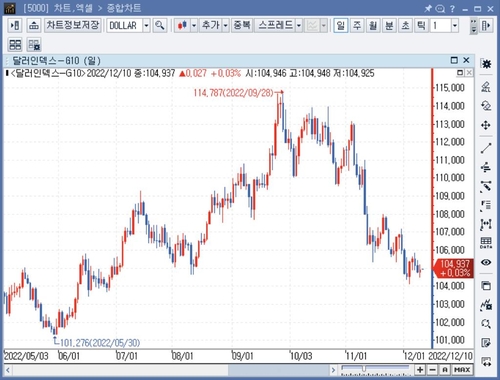Close the 달러인덱스-G10 chart pane
Image resolution: width=500 pixels, height=380 pixels.
(x=466, y=60)
